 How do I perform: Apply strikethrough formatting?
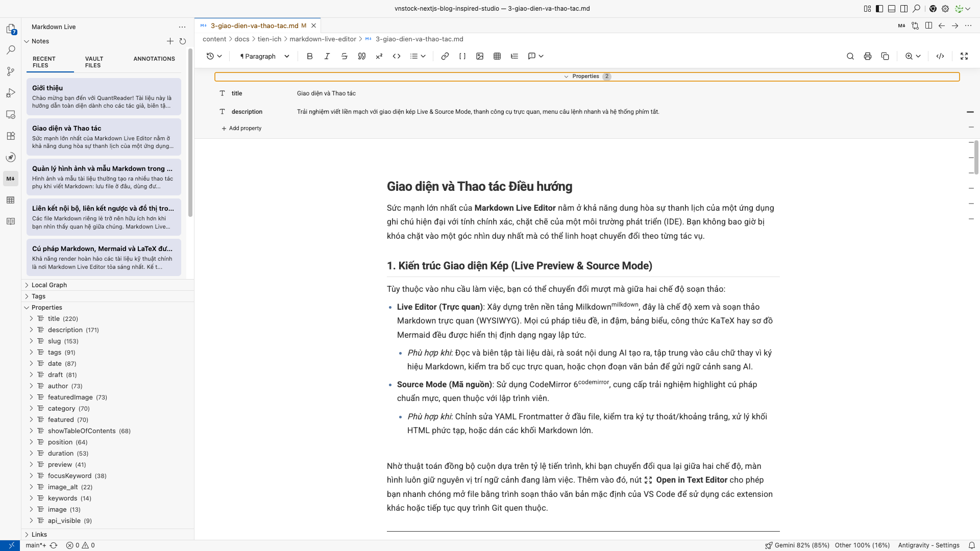point(345,56)
